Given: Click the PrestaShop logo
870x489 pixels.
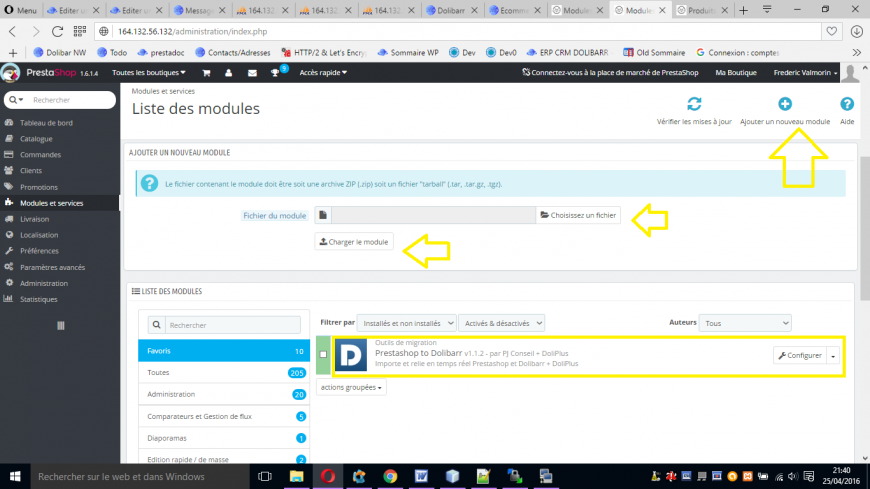Looking at the screenshot, I should coord(50,73).
